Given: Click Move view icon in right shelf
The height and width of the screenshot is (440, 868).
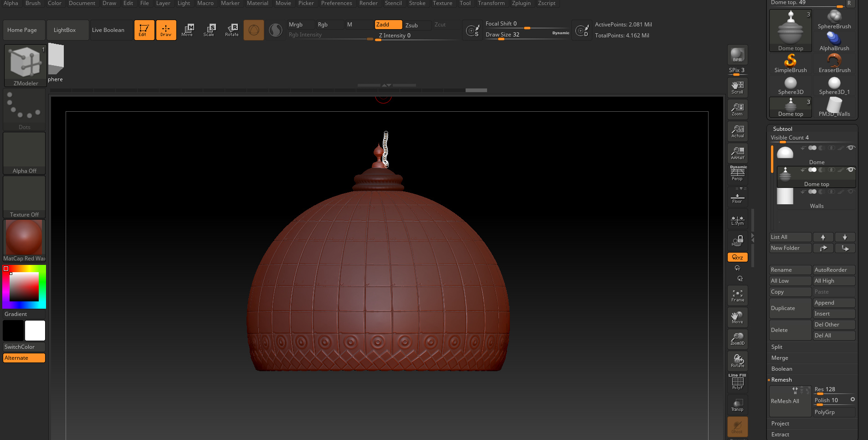Looking at the screenshot, I should [737, 317].
